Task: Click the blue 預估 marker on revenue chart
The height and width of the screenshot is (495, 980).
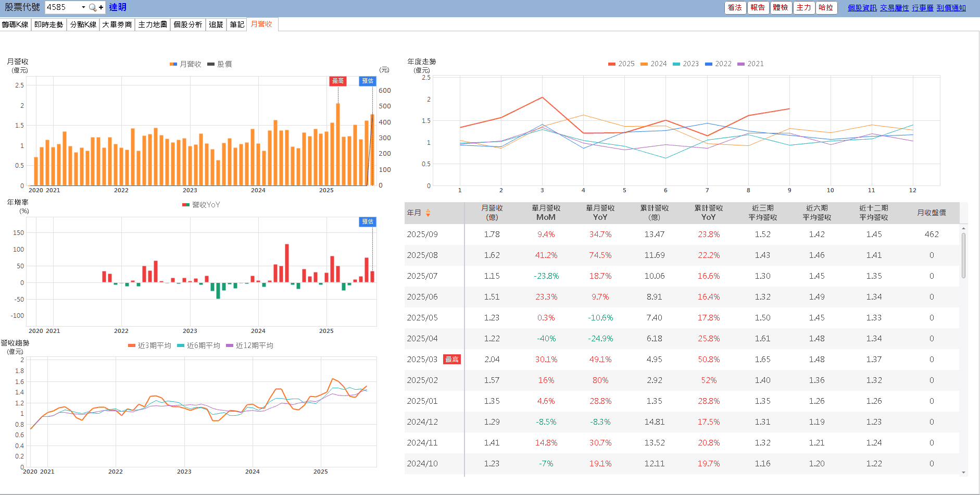Action: 368,81
